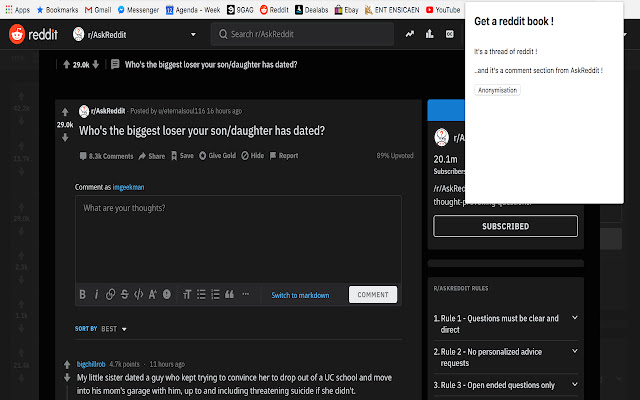The height and width of the screenshot is (400, 640).
Task: Toggle Strikethrough in comment editor
Action: 124,294
